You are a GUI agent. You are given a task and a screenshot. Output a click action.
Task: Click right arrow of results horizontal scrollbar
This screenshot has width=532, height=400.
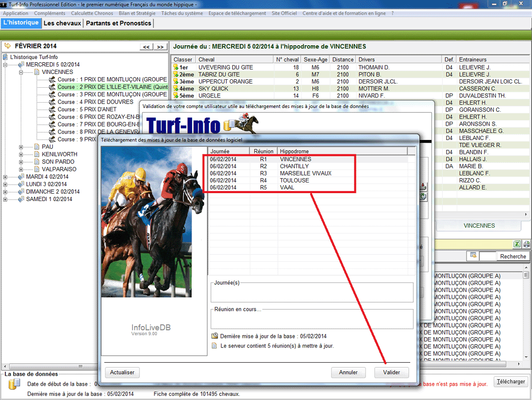coord(526,214)
